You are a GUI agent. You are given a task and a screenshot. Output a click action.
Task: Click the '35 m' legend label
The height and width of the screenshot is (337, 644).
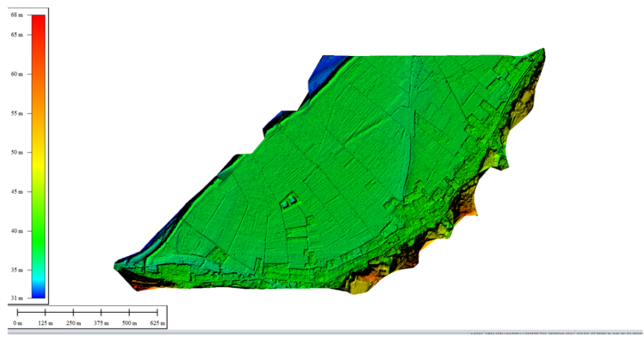[17, 270]
